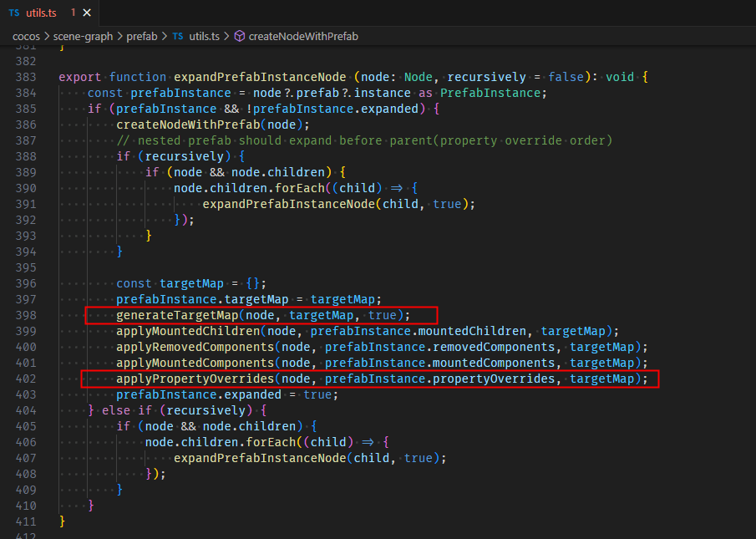Expand chevron after cocos in breadcrumb
756x539 pixels.
47,37
